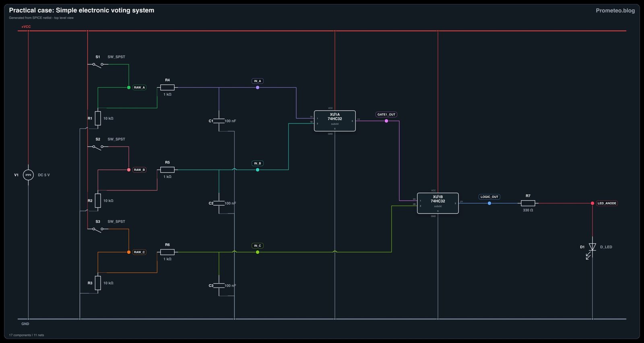Click SW_SPST label next to S2
Image resolution: width=644 pixels, height=343 pixels.
[x=116, y=139]
